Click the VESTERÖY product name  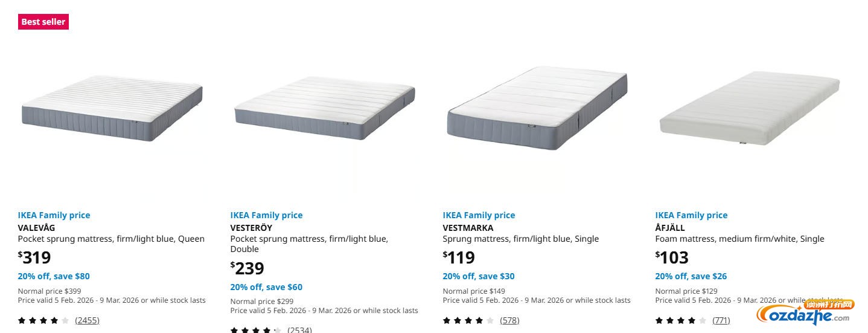click(x=251, y=228)
